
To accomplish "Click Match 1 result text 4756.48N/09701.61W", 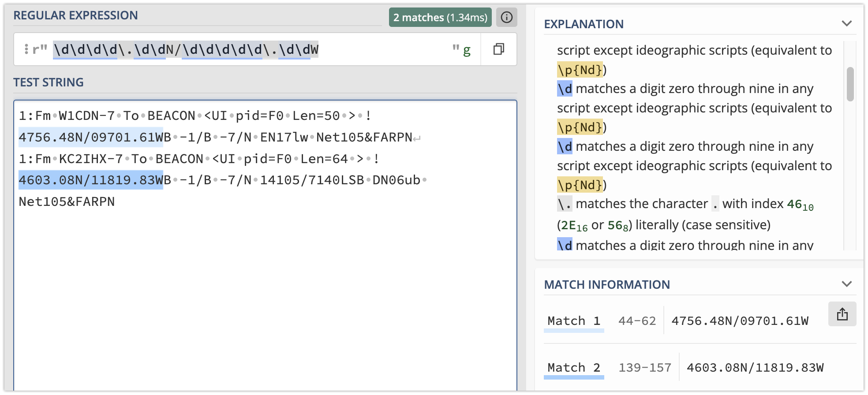I will pos(740,321).
